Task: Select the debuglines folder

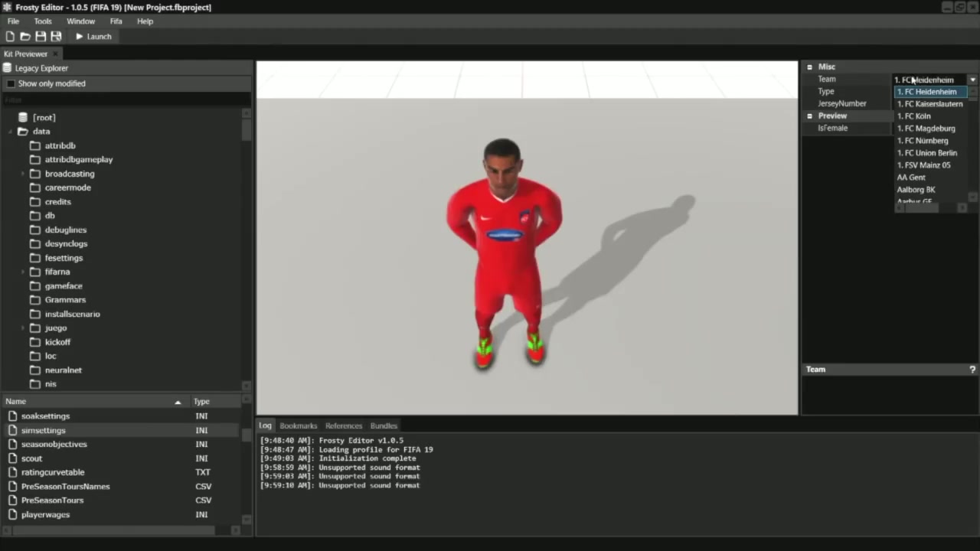Action: (65, 230)
